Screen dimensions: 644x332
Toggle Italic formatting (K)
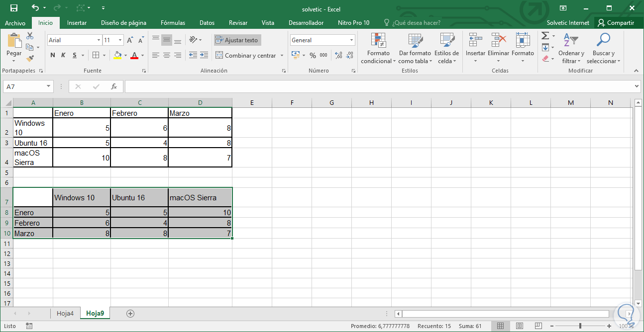pyautogui.click(x=64, y=55)
